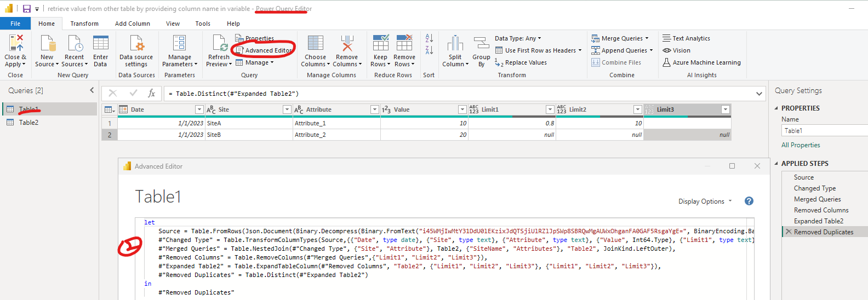Open the Limit3 column filter dropdown

725,109
